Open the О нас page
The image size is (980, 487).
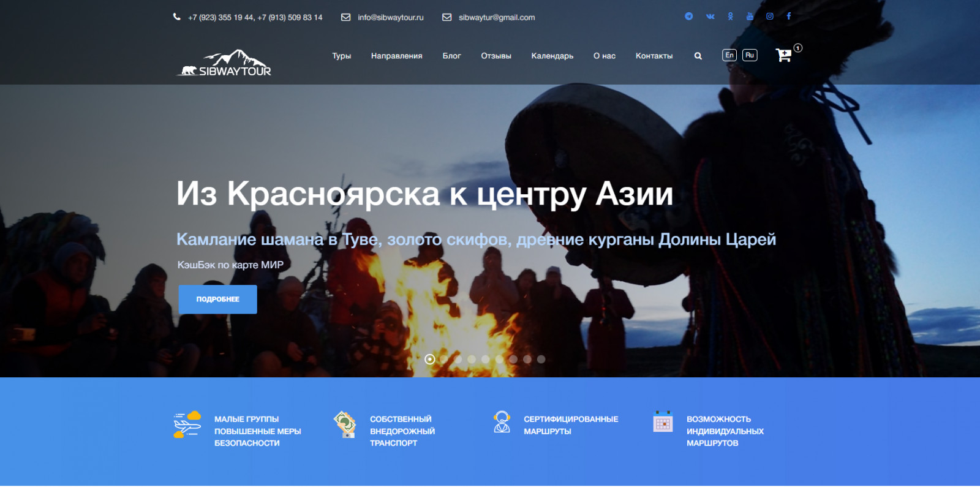605,56
